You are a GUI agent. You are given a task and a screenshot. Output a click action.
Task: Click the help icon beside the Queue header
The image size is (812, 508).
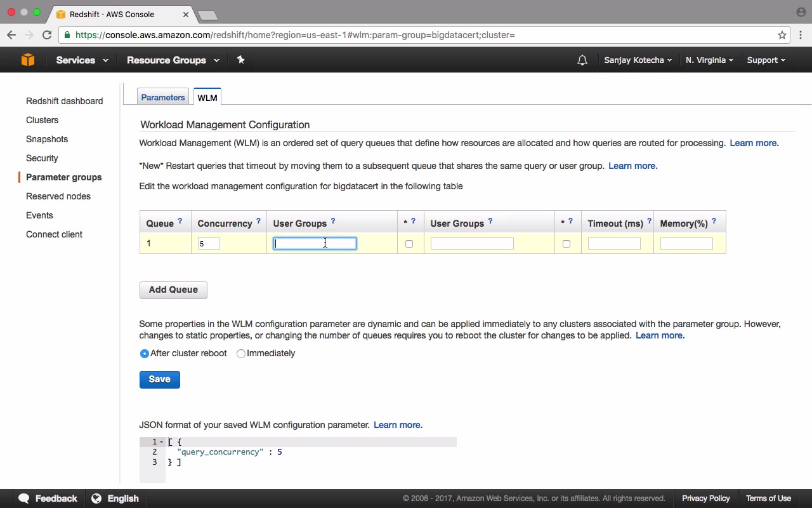(x=180, y=221)
